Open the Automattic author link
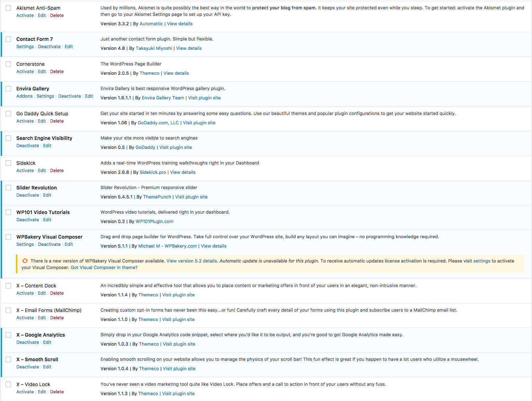 [151, 24]
